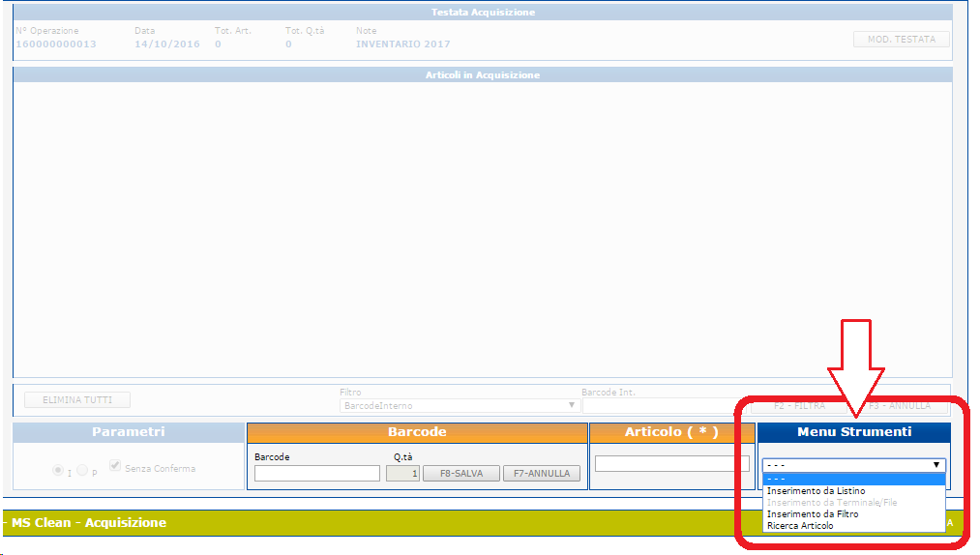Click the Menu Strumenti panel header
The width and height of the screenshot is (980, 555).
click(x=853, y=432)
